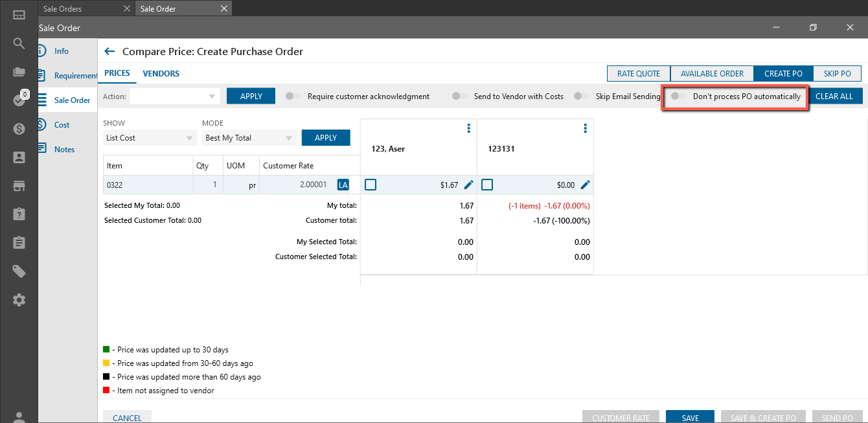This screenshot has height=423, width=868.
Task: Click the CLEAR ALL button
Action: click(834, 97)
